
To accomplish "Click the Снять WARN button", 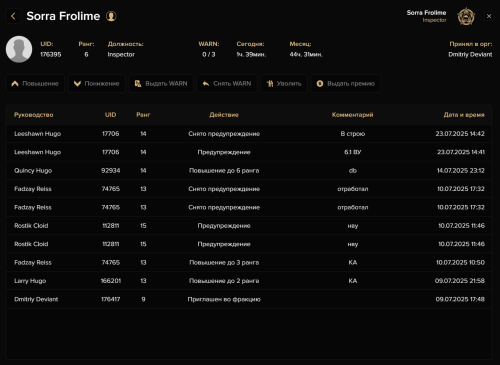I will coord(227,83).
